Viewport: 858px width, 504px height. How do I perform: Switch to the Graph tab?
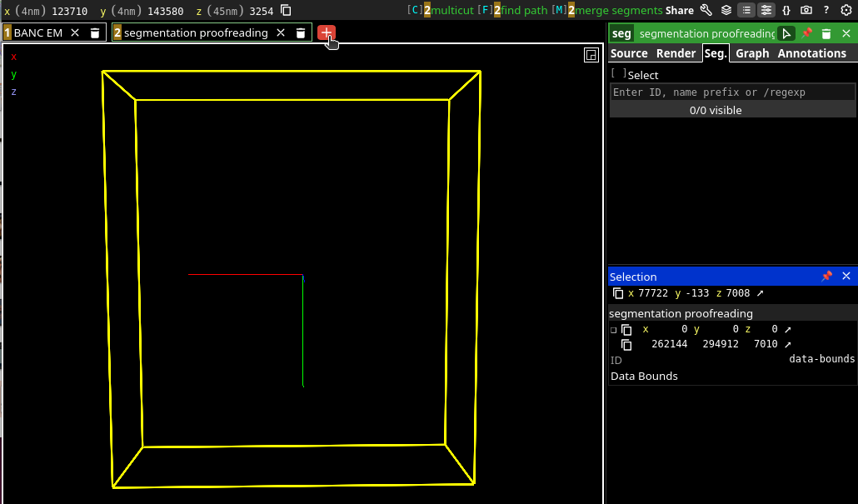click(752, 53)
